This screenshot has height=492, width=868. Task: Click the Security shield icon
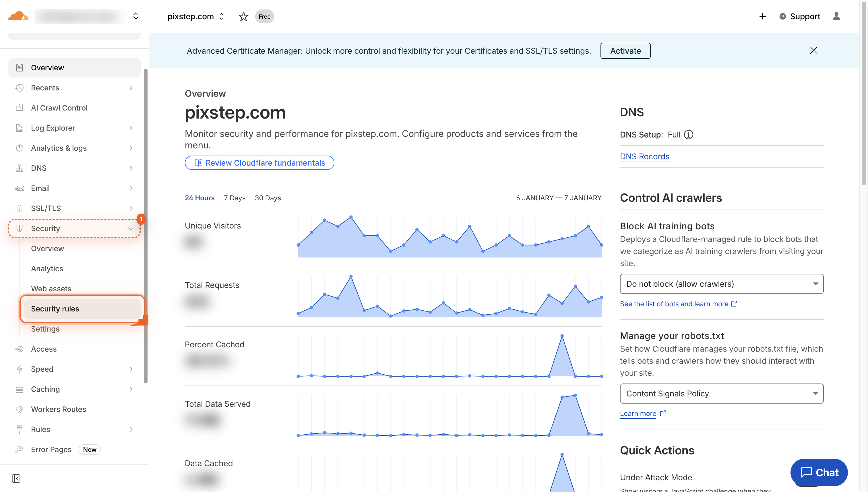[x=19, y=228]
